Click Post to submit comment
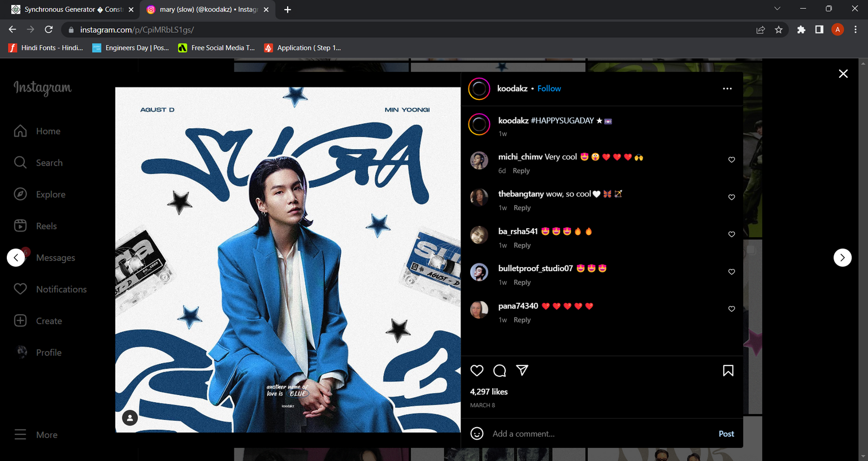868x461 pixels. click(x=726, y=434)
